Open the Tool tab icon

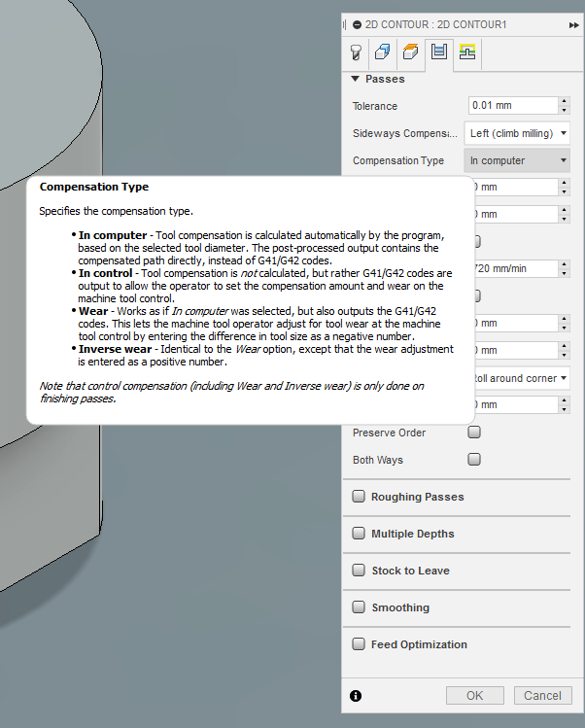[x=356, y=52]
